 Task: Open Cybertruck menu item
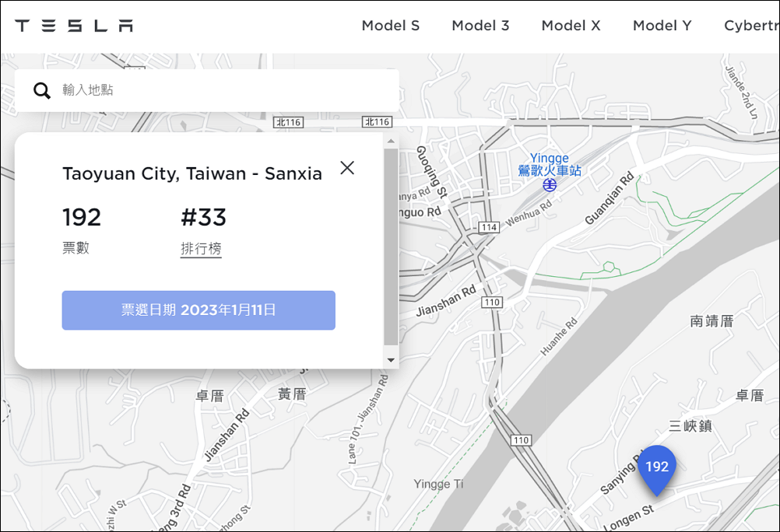coord(752,26)
